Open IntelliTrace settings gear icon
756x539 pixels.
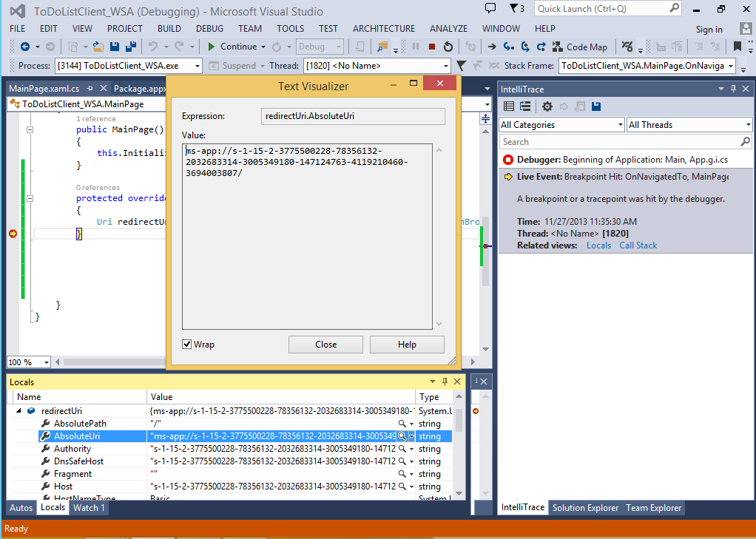[x=547, y=106]
